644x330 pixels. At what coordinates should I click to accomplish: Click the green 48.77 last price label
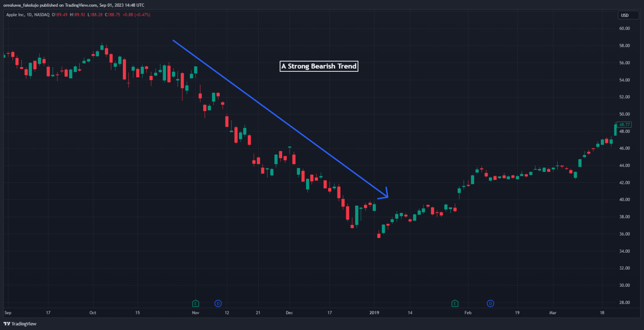[623, 124]
